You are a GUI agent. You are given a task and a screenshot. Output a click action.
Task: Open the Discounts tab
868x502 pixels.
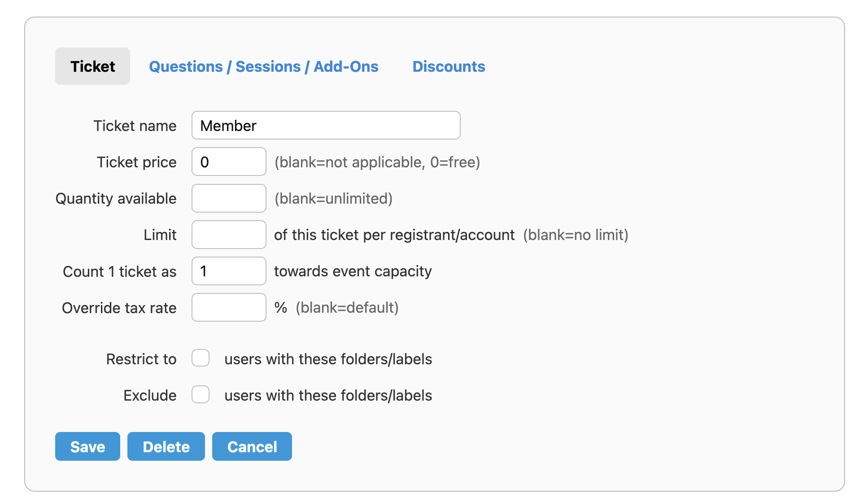point(449,66)
